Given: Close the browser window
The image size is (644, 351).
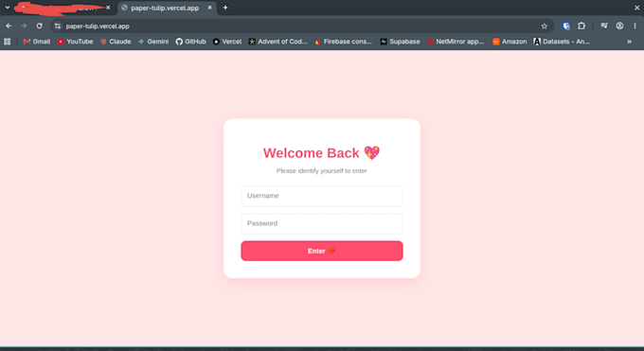Looking at the screenshot, I should tap(636, 8).
